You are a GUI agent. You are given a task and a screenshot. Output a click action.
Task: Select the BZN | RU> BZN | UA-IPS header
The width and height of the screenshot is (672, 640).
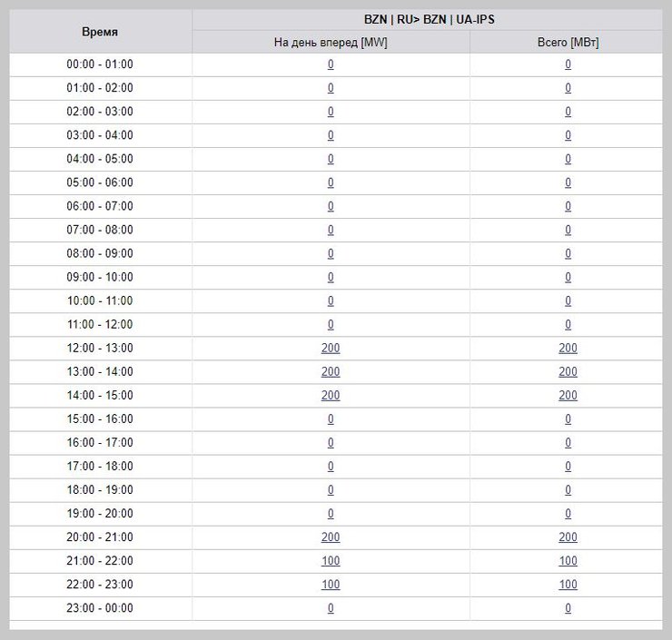(430, 19)
